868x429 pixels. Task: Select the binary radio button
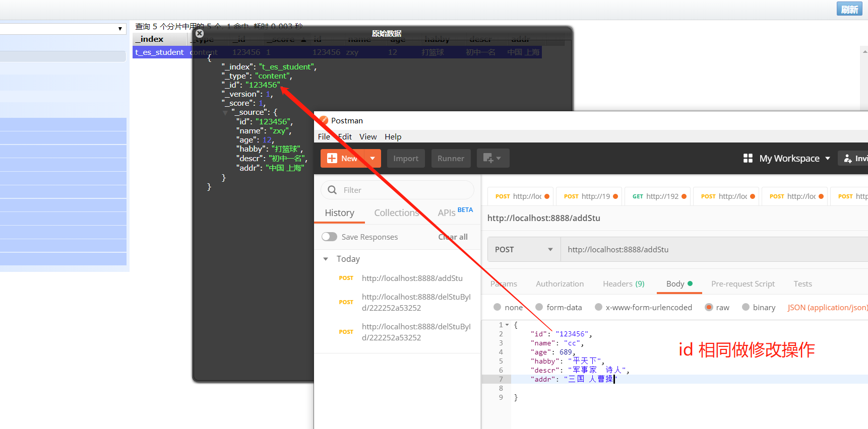click(746, 307)
